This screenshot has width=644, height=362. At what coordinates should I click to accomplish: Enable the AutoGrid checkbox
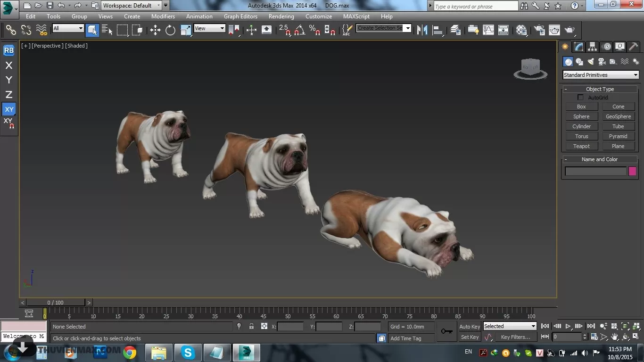coord(580,97)
